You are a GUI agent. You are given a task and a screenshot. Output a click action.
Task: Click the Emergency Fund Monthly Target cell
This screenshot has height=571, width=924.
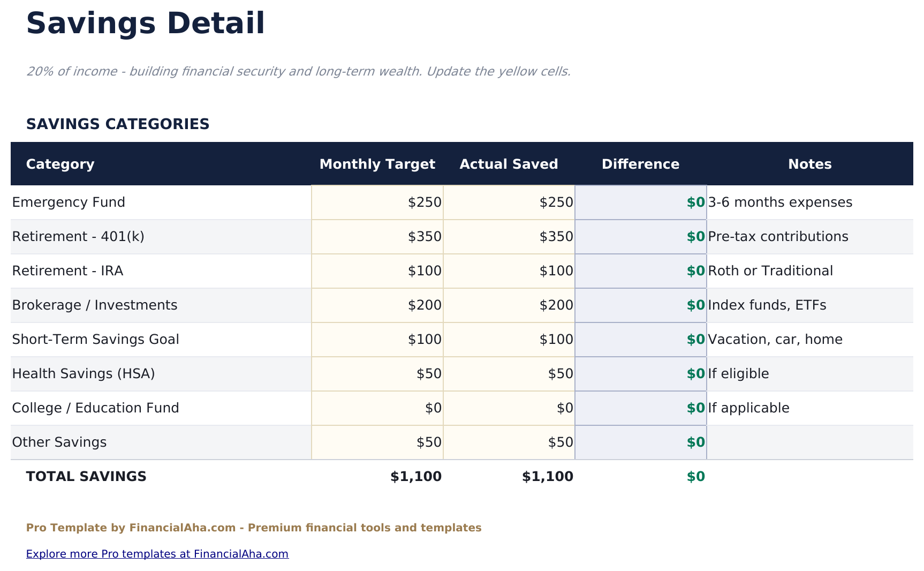point(376,202)
